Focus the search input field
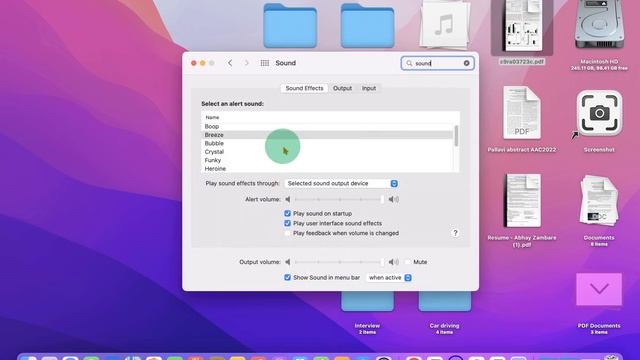 (437, 63)
